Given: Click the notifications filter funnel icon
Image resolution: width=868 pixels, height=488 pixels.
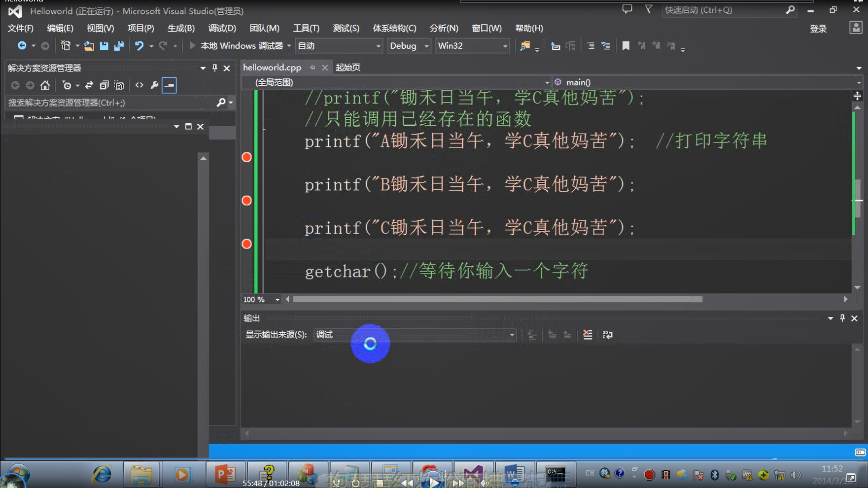Looking at the screenshot, I should point(649,9).
